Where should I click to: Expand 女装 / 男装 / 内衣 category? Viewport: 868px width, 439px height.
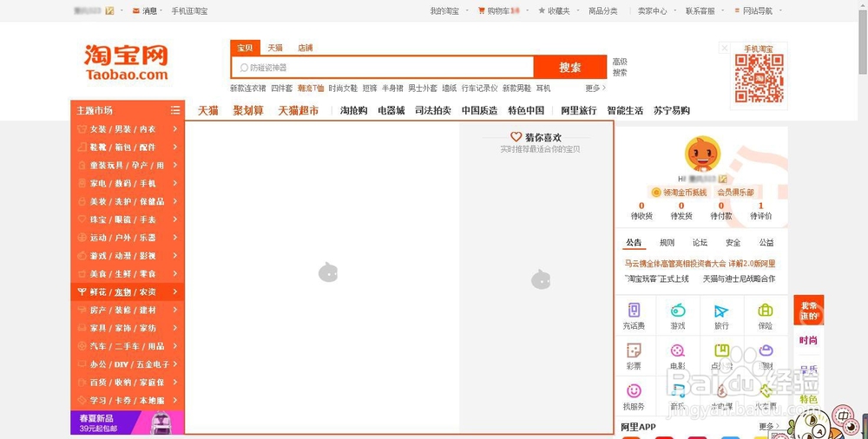pyautogui.click(x=128, y=129)
